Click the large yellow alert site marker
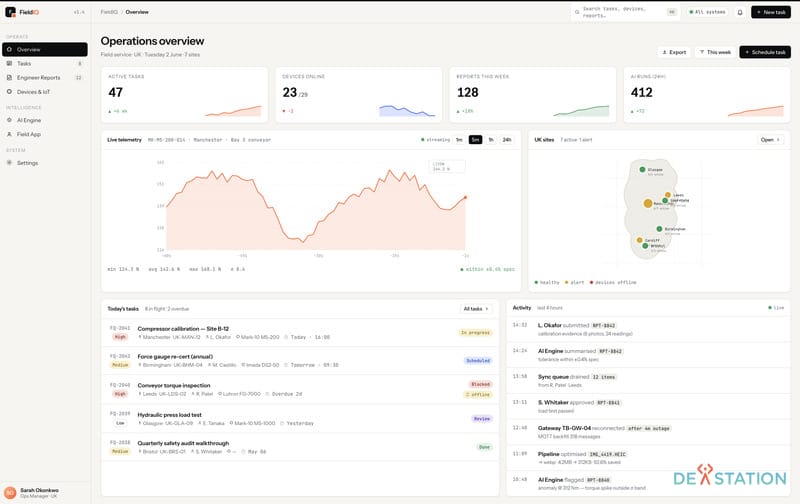Viewport: 800px width, 504px height. click(x=648, y=204)
